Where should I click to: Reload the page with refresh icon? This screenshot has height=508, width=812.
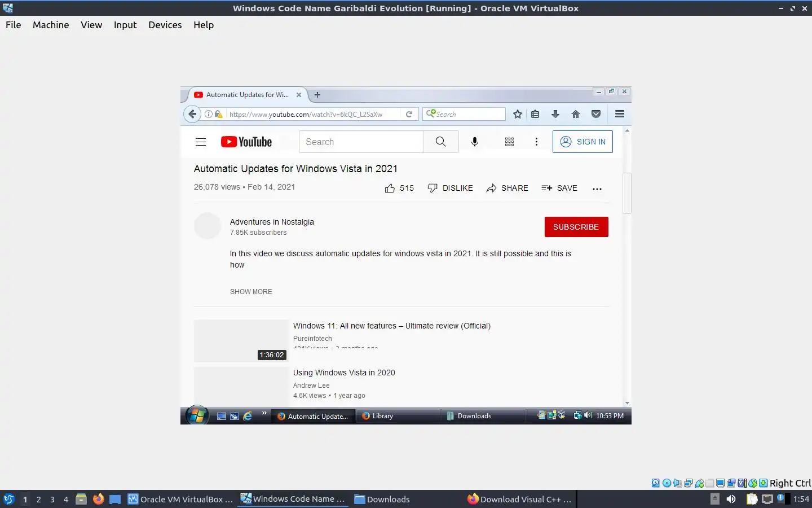tap(409, 114)
